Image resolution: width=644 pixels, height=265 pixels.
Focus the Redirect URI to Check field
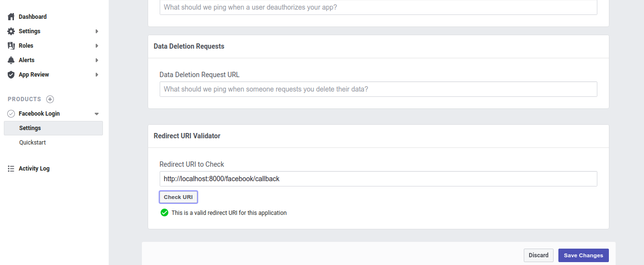pos(378,179)
